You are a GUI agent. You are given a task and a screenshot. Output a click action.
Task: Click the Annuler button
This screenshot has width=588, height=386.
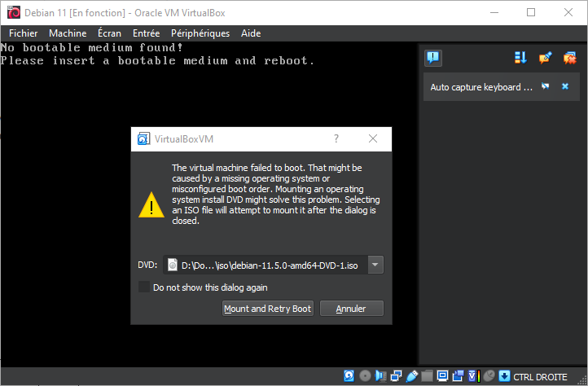coord(351,309)
